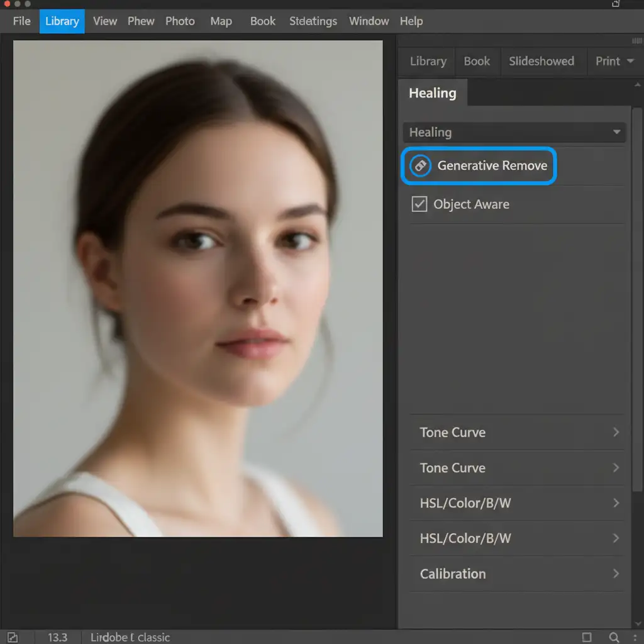Click the bottom-left status bar edit icon
This screenshot has width=644, height=644.
pos(13,637)
